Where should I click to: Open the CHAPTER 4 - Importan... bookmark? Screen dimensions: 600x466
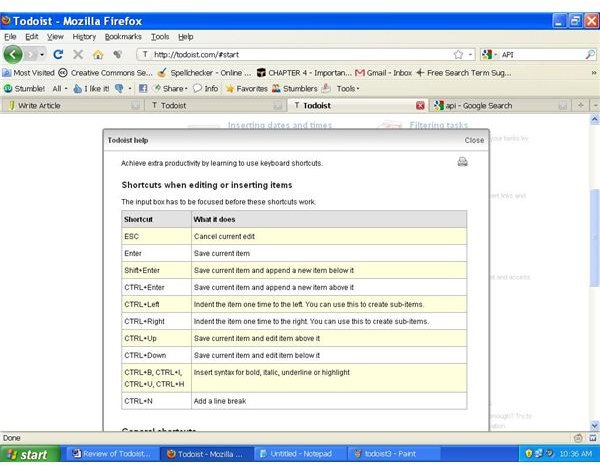tap(304, 73)
